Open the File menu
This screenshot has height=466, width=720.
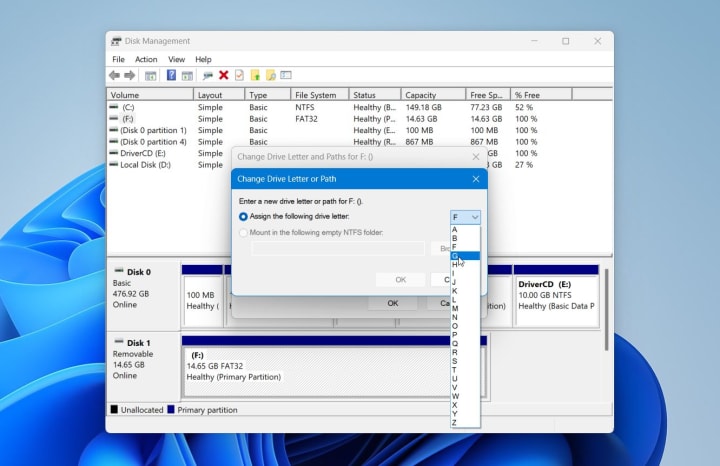[x=118, y=59]
